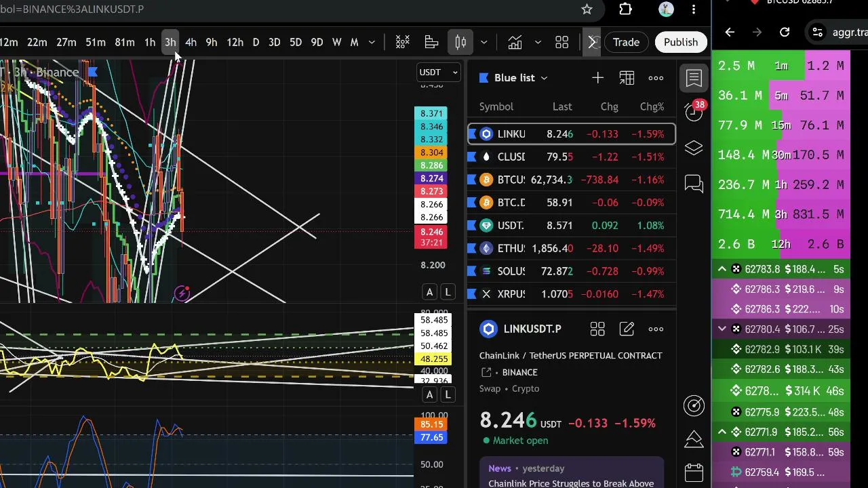Select the 12h timeframe
The height and width of the screenshot is (488, 868).
tap(235, 43)
